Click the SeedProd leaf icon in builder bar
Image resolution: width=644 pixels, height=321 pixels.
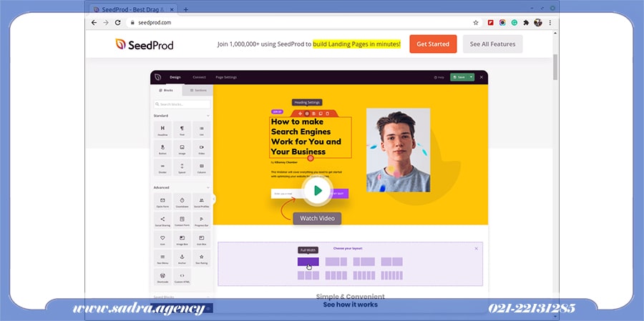point(157,77)
